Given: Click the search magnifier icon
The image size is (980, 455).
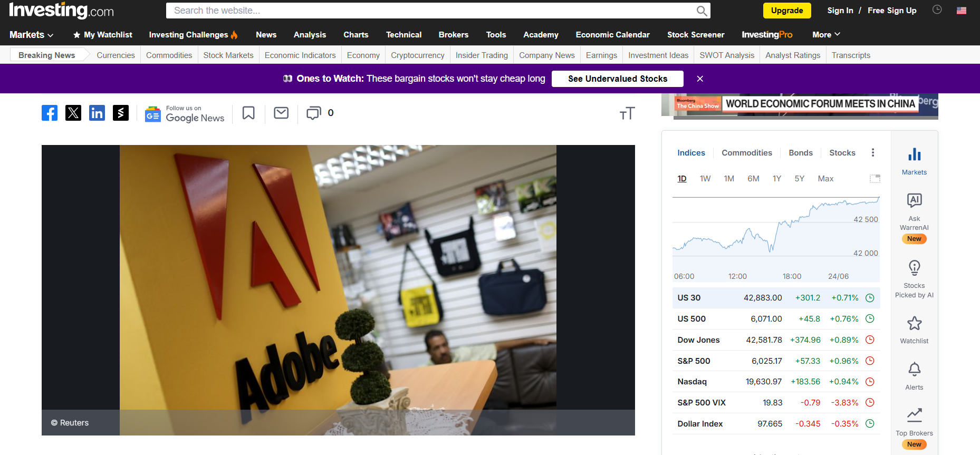Looking at the screenshot, I should point(702,11).
